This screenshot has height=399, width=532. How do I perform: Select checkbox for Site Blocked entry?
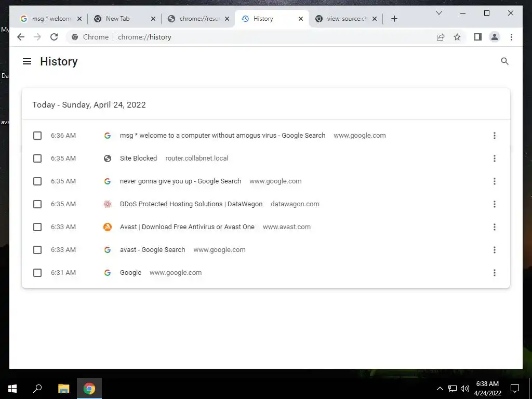tap(37, 158)
